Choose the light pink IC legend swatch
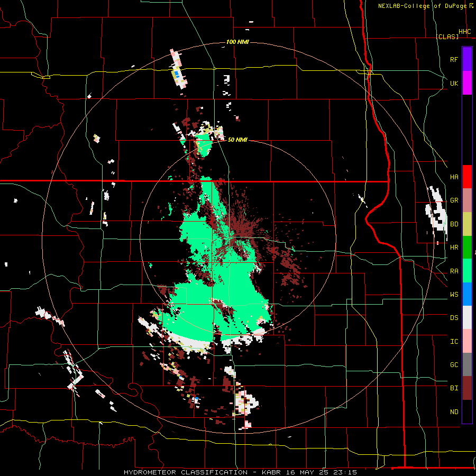Image resolution: width=476 pixels, height=476 pixels. (x=467, y=341)
